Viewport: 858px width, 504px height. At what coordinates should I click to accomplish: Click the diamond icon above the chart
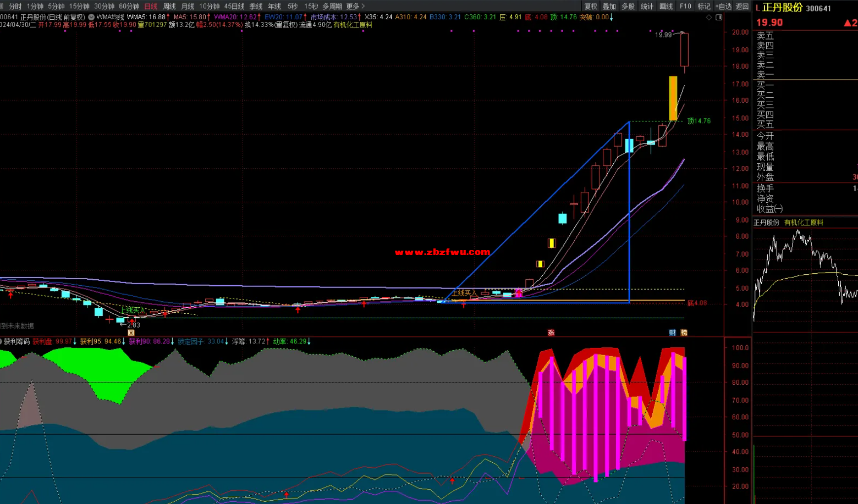(709, 18)
